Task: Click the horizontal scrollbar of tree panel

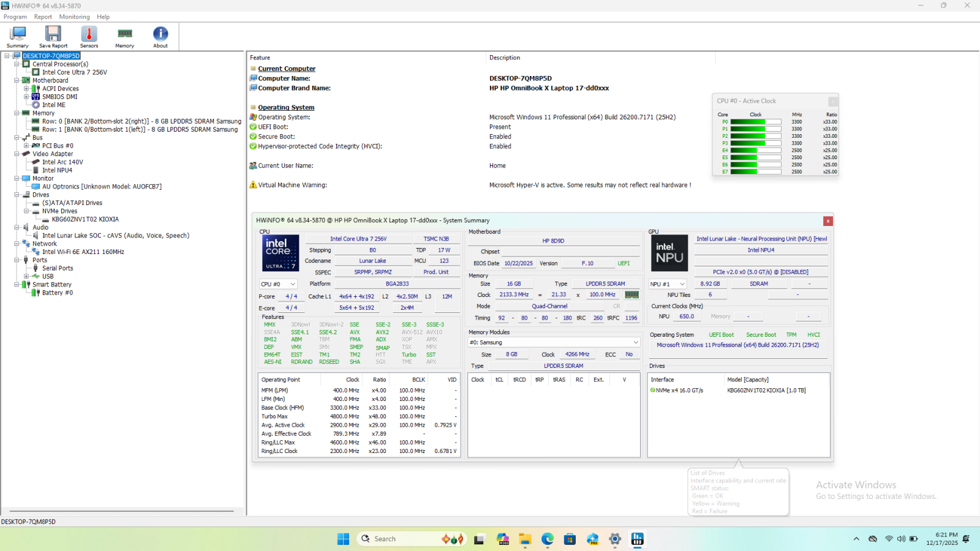Action: click(x=121, y=511)
